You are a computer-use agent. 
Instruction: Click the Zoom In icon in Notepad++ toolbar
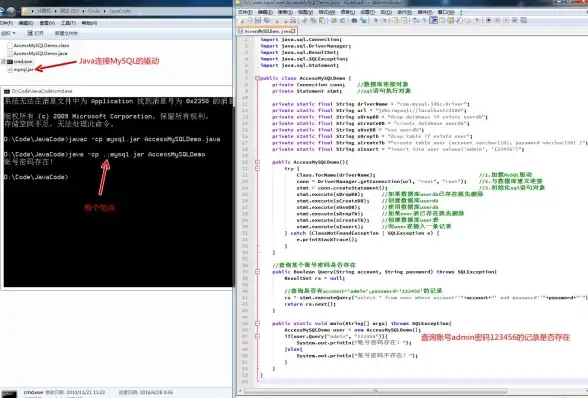[x=375, y=20]
